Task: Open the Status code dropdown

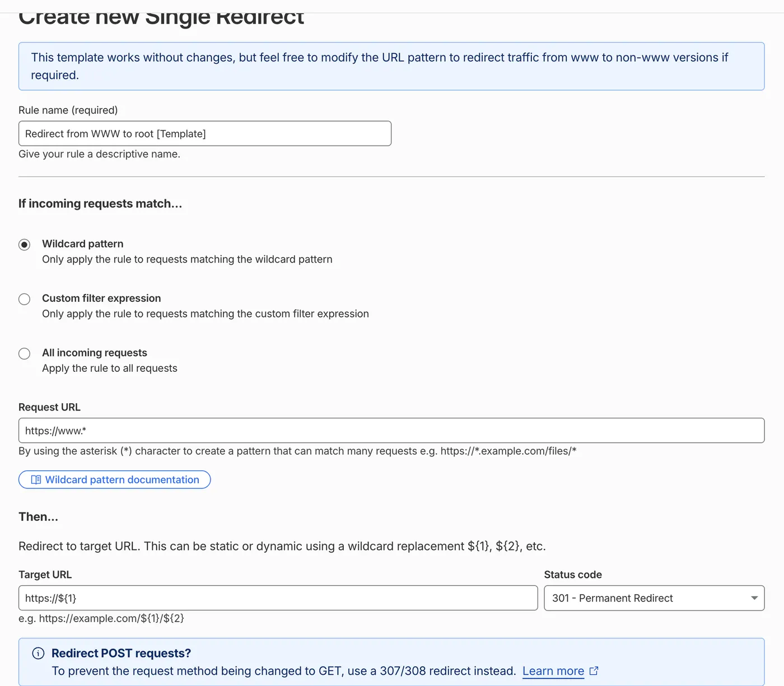Action: [654, 598]
